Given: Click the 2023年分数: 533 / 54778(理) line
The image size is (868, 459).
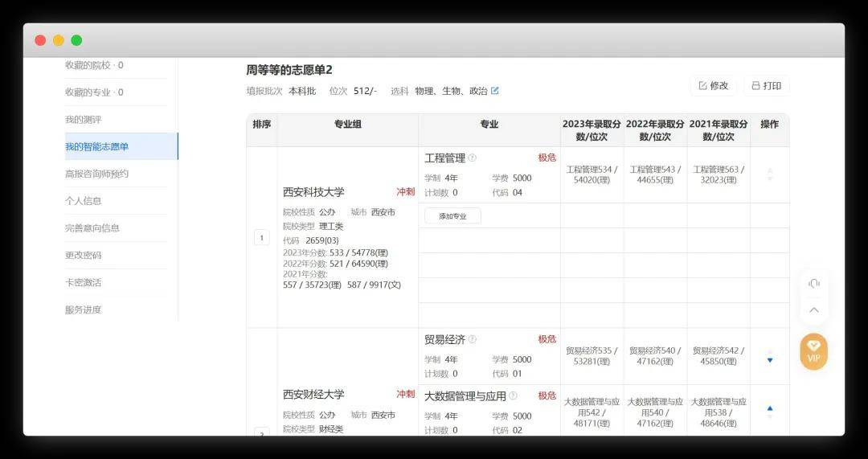Looking at the screenshot, I should coord(335,252).
